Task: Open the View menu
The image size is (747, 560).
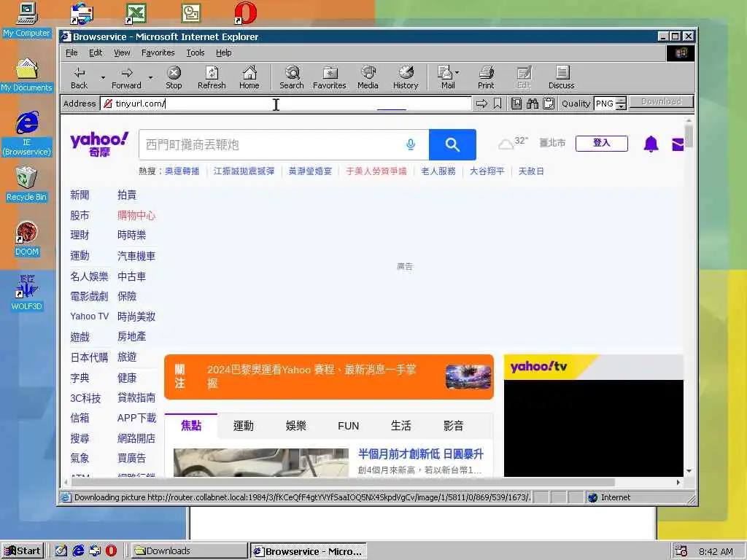Action: pyautogui.click(x=122, y=52)
